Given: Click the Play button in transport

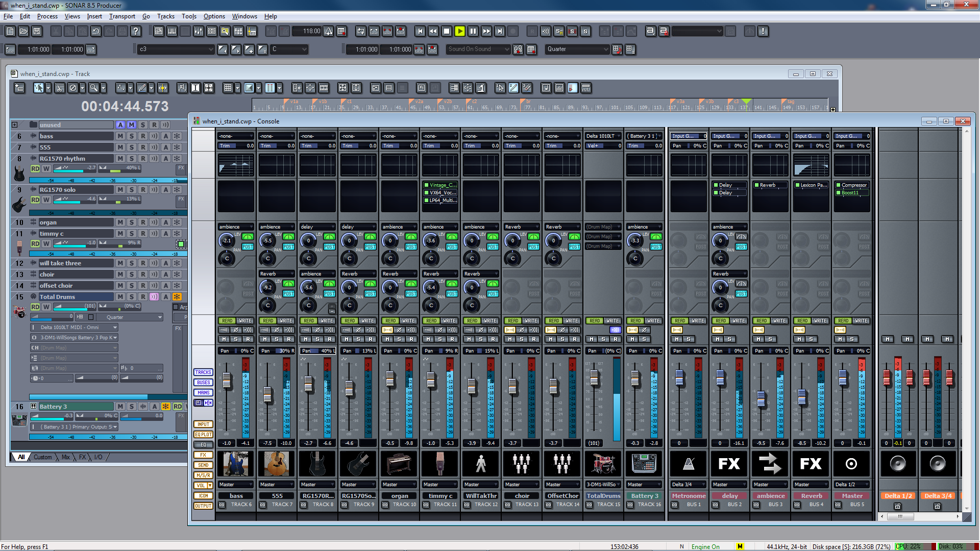Looking at the screenshot, I should pyautogui.click(x=460, y=31).
